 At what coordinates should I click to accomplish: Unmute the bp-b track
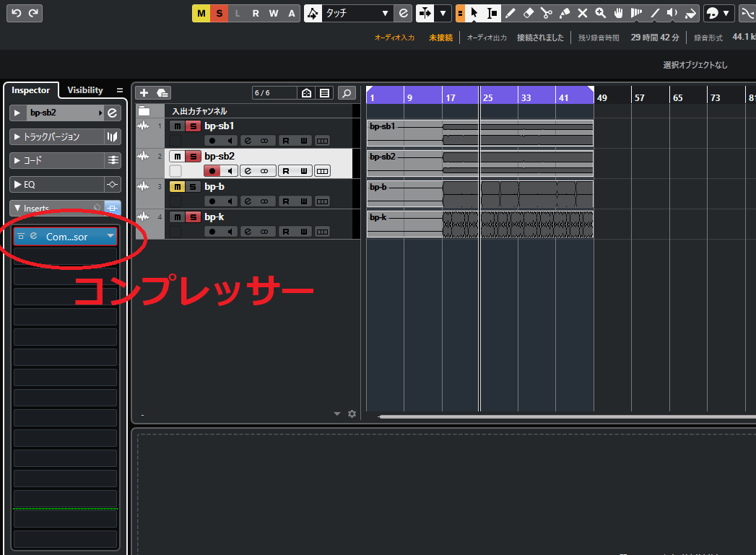(x=178, y=187)
